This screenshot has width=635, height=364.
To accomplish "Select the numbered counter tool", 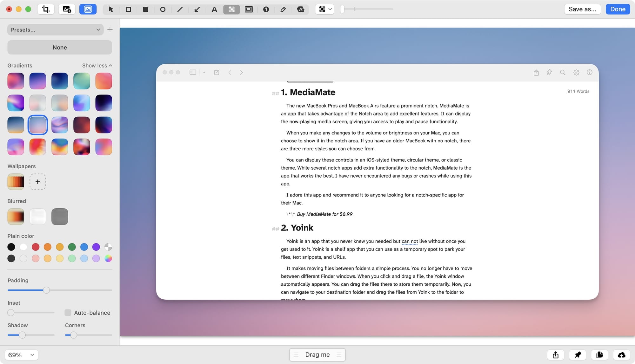I will click(266, 9).
